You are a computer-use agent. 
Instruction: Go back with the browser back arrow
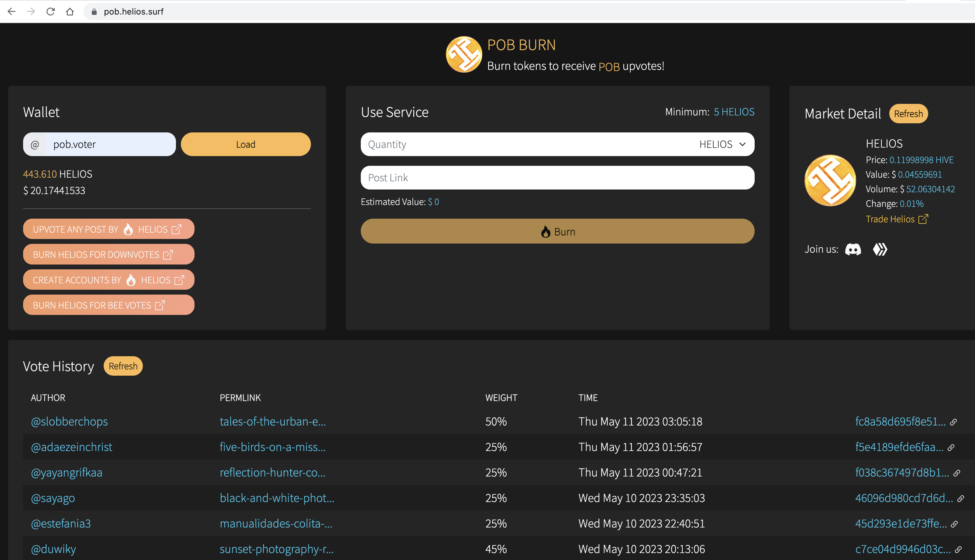tap(12, 12)
